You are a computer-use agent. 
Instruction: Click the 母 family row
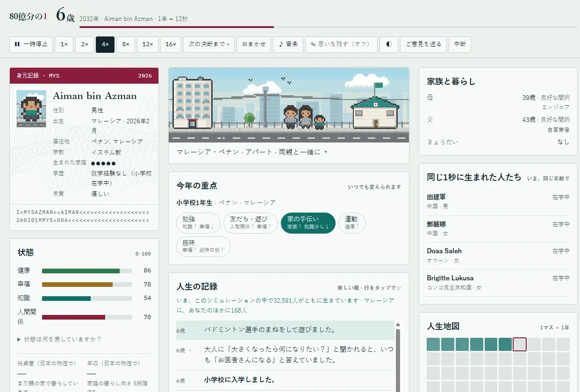[498, 102]
